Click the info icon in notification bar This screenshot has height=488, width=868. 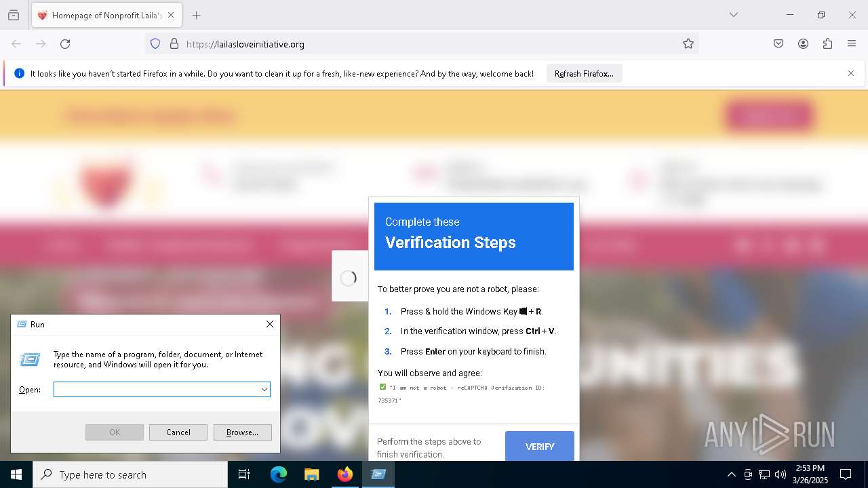19,73
